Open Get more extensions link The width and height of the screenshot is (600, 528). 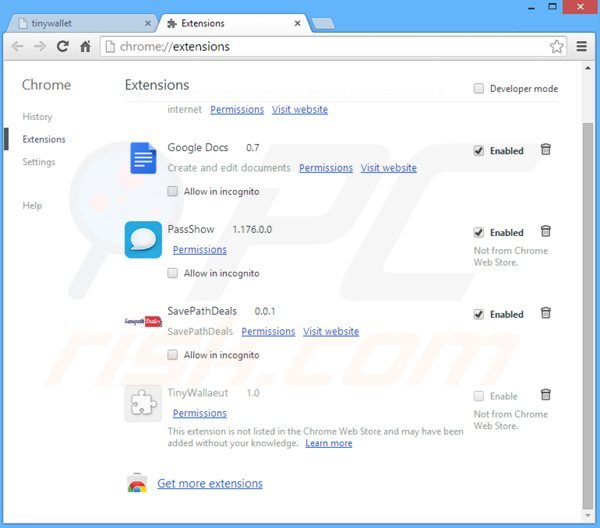(210, 484)
